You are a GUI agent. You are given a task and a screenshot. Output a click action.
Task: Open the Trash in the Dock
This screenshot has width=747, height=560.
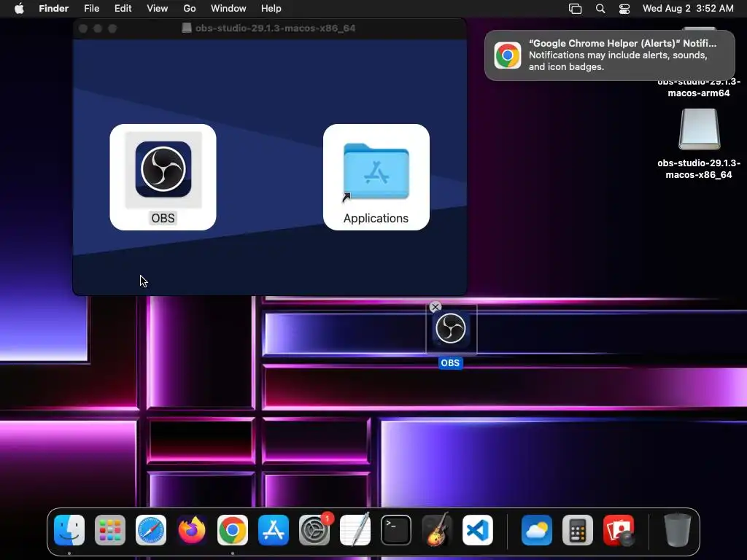pos(678,530)
